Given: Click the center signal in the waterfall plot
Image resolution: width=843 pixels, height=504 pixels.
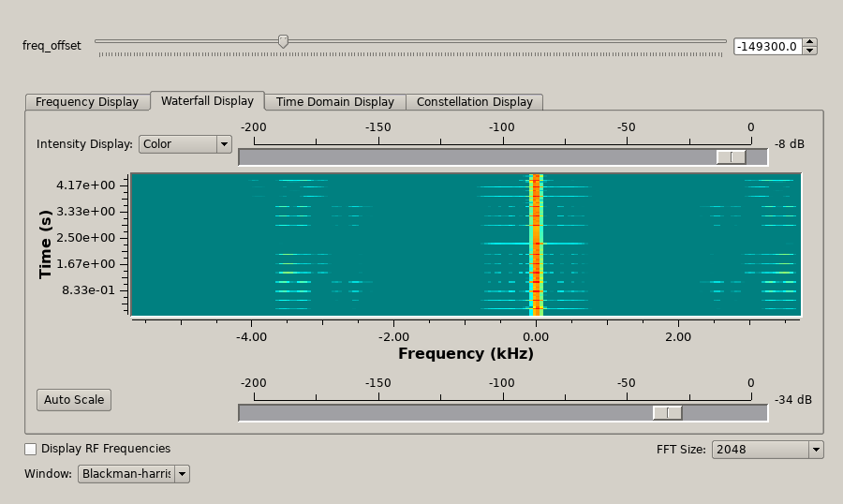Looking at the screenshot, I should coord(536,245).
